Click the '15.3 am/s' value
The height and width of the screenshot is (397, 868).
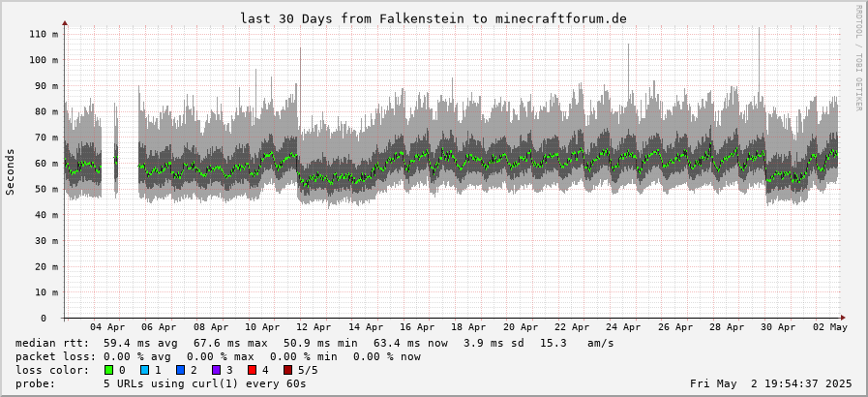pos(577,344)
